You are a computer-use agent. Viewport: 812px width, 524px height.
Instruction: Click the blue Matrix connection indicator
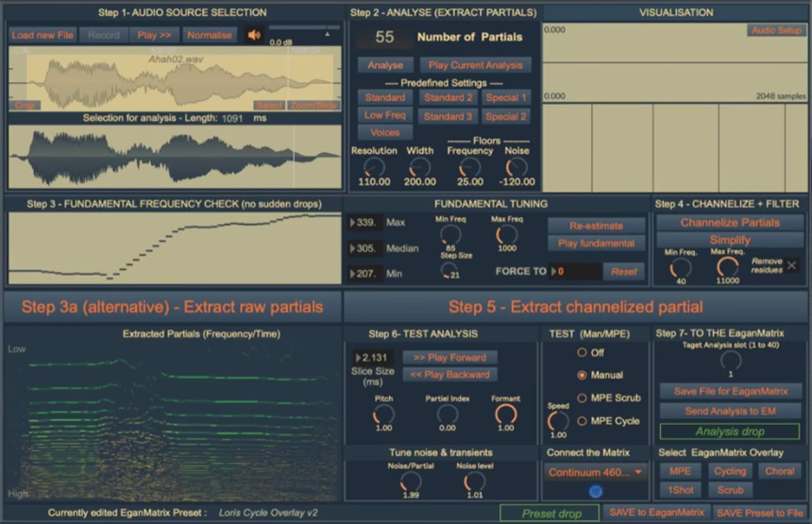tap(596, 491)
